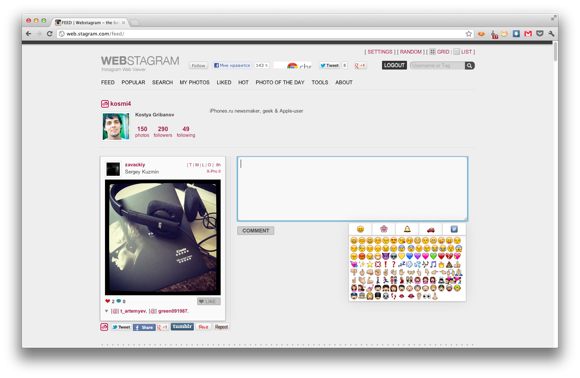The image size is (580, 378).
Task: Open the flower nature emoji tab
Action: (384, 229)
